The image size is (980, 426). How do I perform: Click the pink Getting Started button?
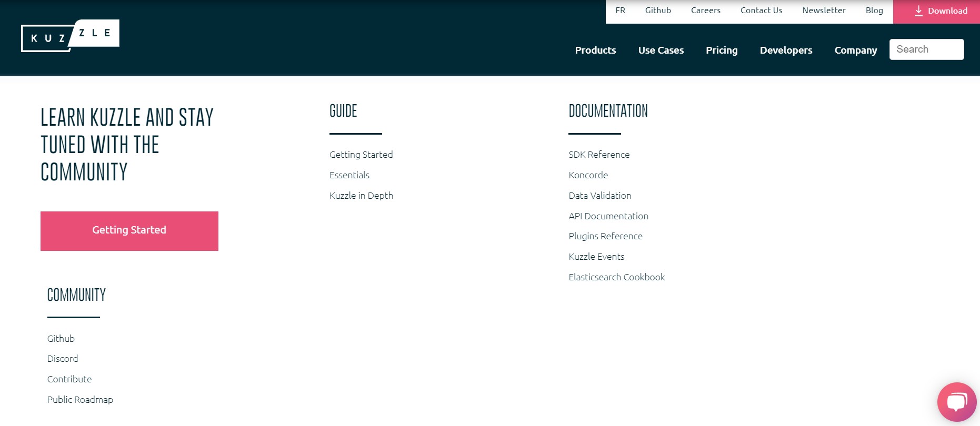click(x=129, y=231)
